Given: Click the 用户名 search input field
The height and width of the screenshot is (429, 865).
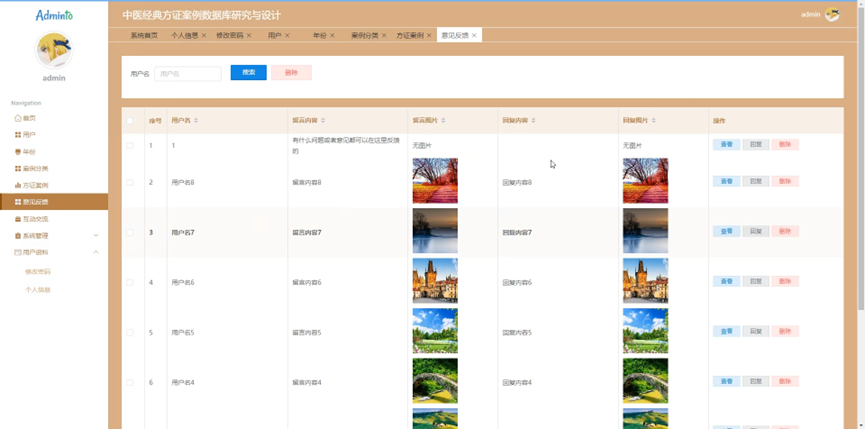Looking at the screenshot, I should click(x=188, y=73).
